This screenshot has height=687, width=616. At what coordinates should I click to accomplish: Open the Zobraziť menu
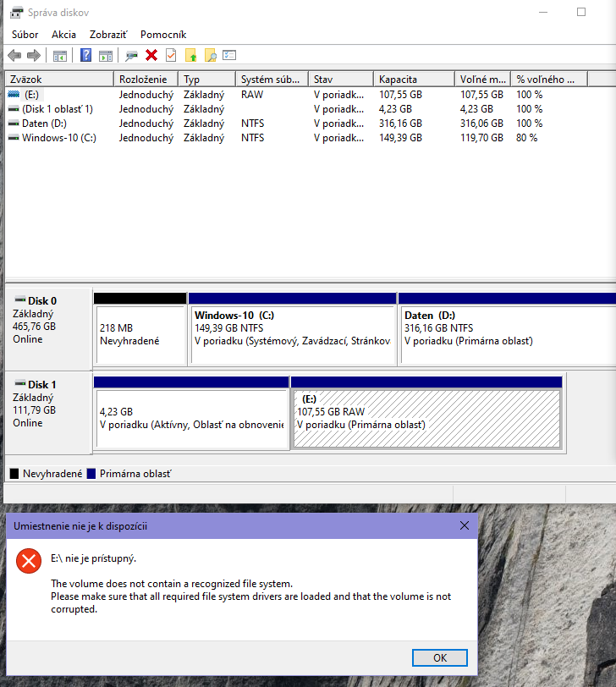108,35
